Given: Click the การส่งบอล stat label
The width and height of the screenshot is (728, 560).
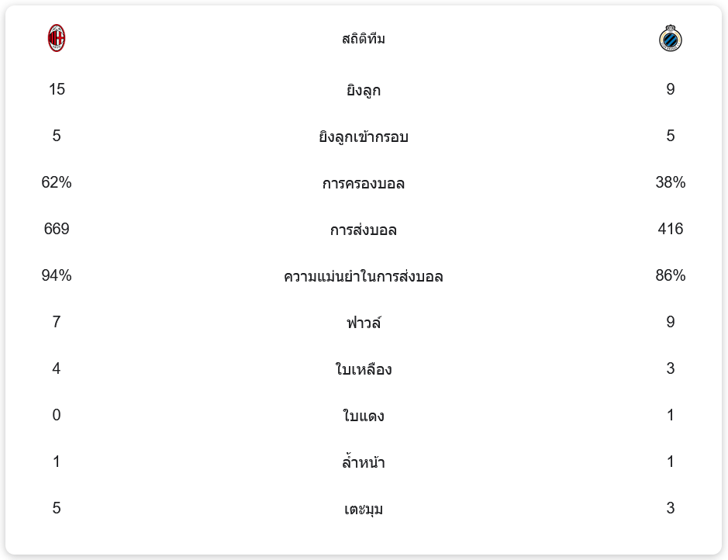Looking at the screenshot, I should [364, 230].
